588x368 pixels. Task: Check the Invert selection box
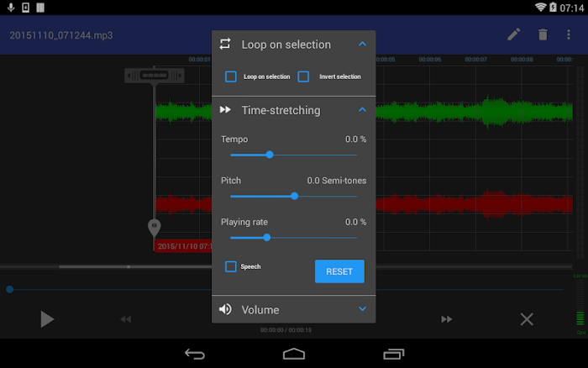303,76
